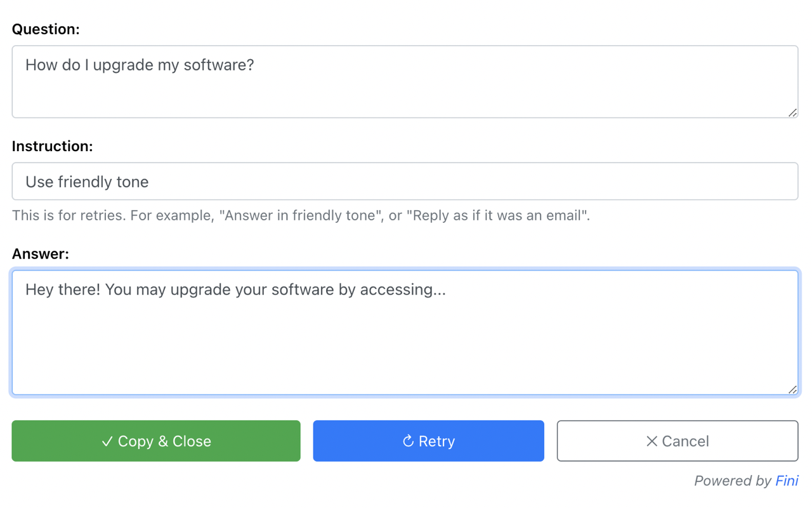Open the Fini link
812x508 pixels.
tap(787, 481)
